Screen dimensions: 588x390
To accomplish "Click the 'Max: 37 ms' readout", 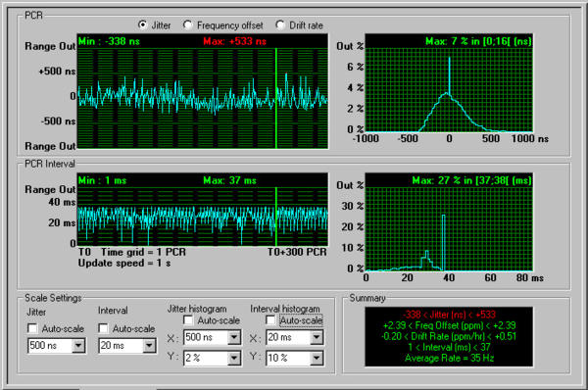I will (x=230, y=180).
